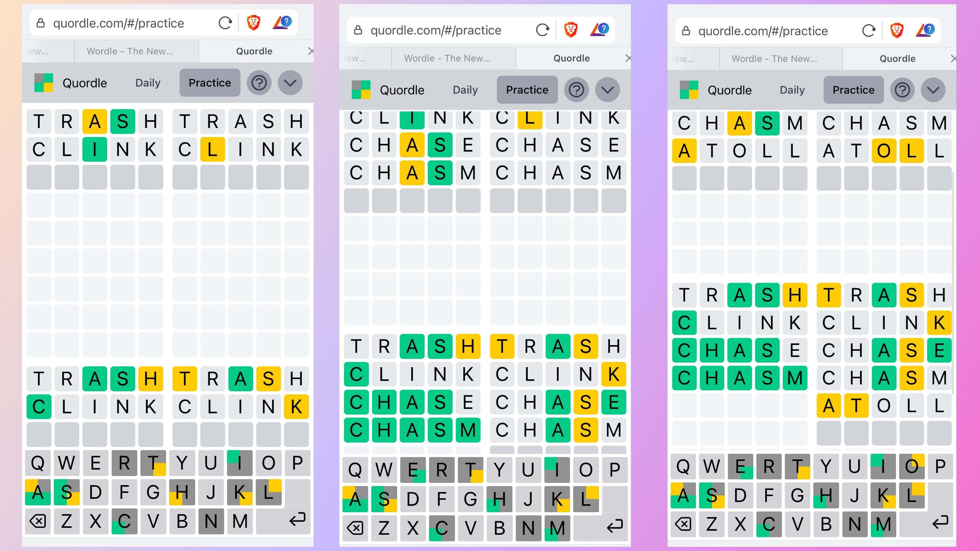Image resolution: width=980 pixels, height=551 pixels.
Task: Click Quordle logo in the right window
Action: click(x=689, y=90)
